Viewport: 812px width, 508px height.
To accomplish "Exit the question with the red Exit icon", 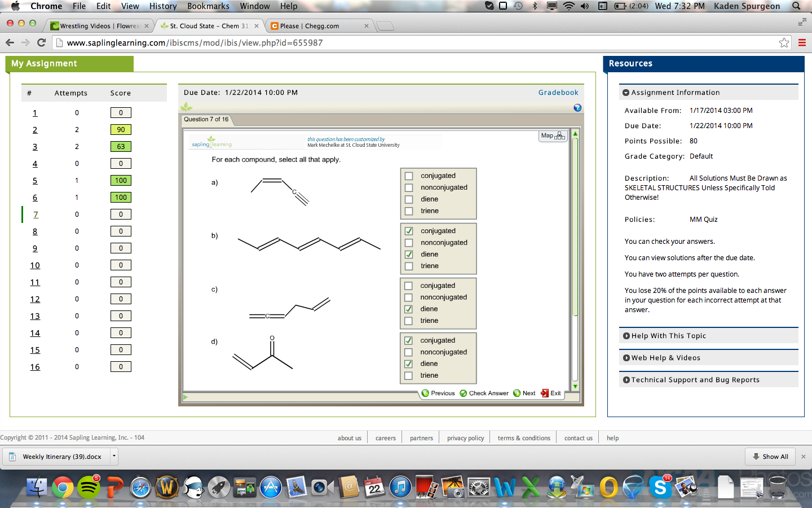I will tap(544, 393).
